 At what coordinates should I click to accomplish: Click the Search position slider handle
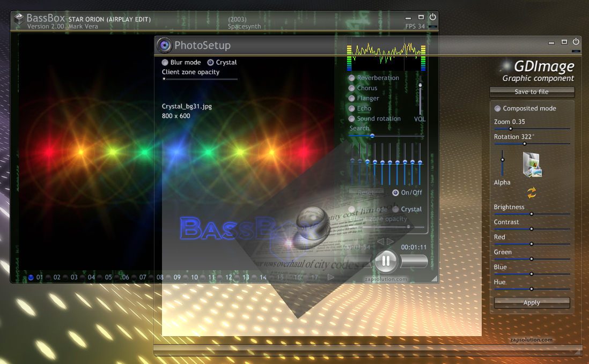coord(372,136)
